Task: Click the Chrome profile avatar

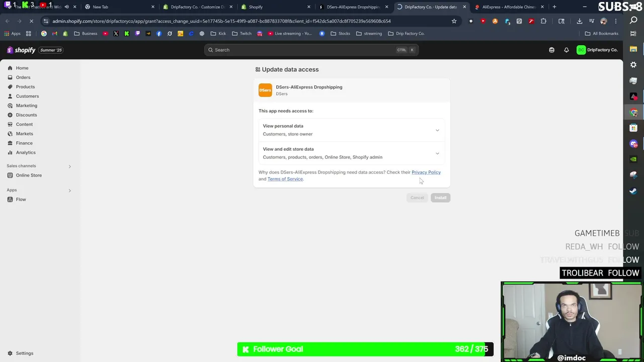Action: [x=604, y=21]
